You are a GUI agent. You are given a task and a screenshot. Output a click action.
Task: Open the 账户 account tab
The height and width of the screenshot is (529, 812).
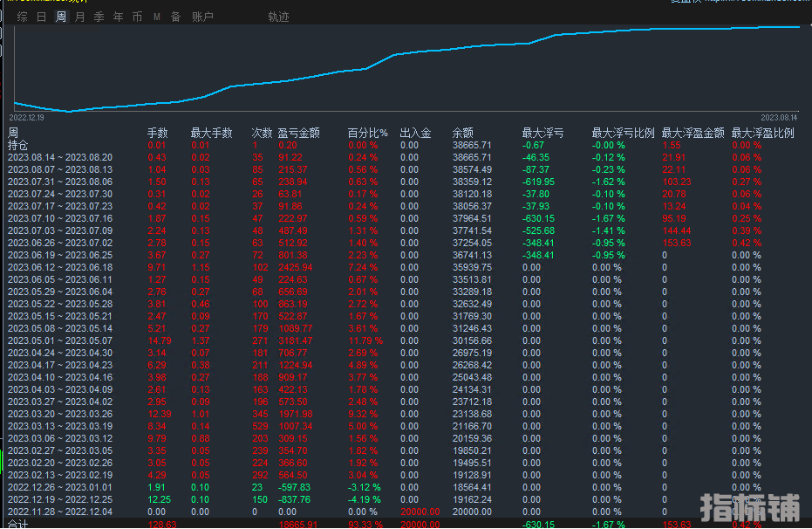coord(202,17)
